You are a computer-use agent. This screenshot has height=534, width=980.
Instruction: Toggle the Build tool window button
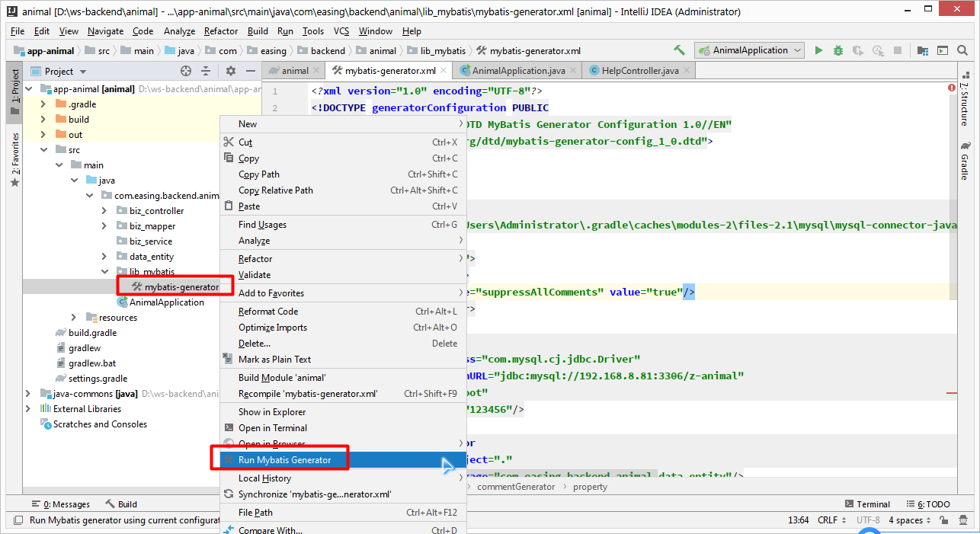tap(121, 504)
